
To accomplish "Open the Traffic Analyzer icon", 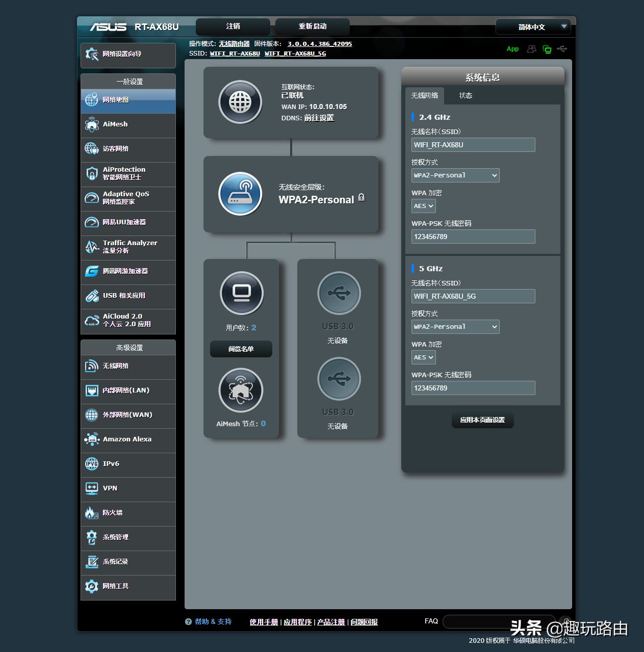I will click(x=92, y=247).
